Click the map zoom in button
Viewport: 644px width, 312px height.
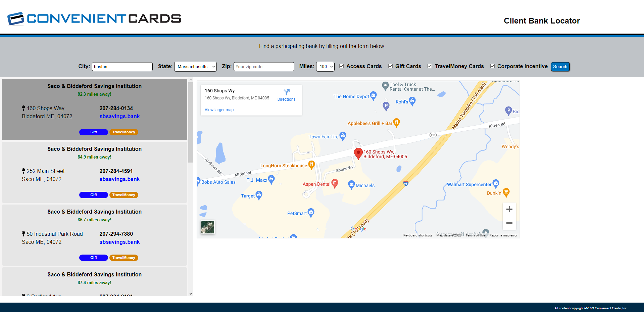tap(509, 209)
